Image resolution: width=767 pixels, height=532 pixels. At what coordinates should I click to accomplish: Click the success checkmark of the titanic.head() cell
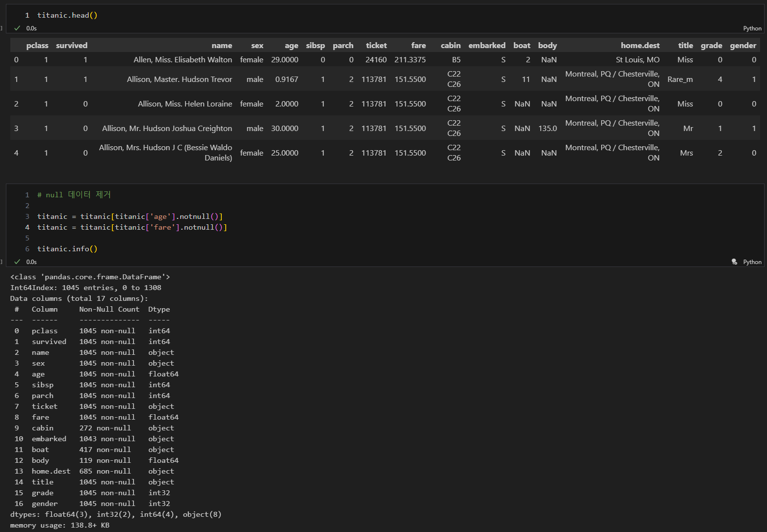coord(17,28)
